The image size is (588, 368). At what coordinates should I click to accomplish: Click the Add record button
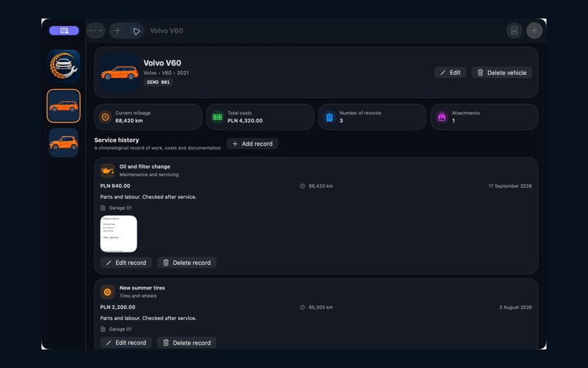(x=252, y=144)
